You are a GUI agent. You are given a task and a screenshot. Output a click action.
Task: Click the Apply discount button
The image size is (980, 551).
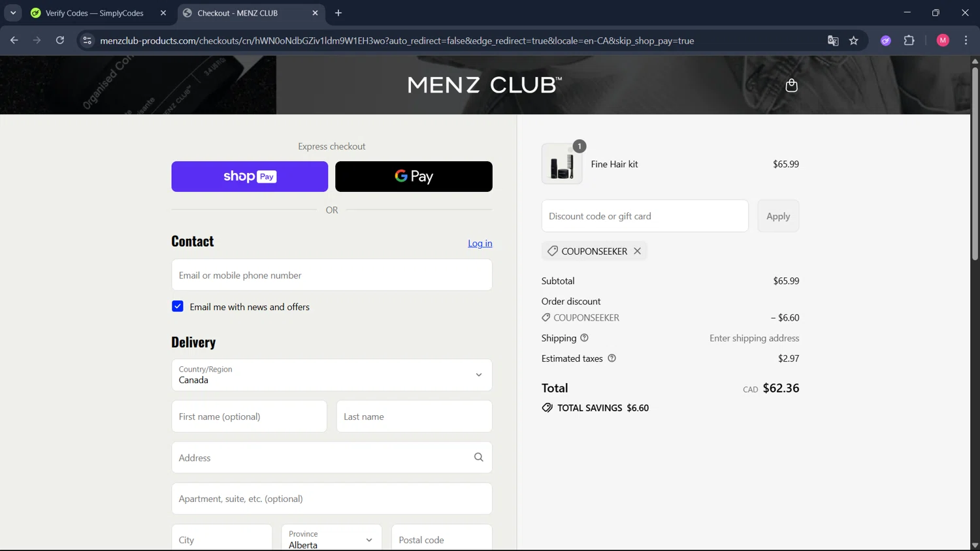pyautogui.click(x=778, y=216)
